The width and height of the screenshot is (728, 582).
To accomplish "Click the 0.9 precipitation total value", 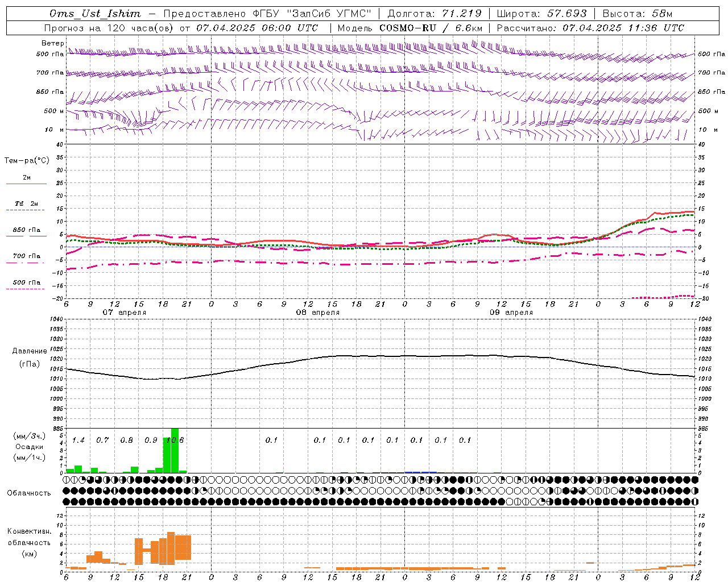I will tap(151, 440).
